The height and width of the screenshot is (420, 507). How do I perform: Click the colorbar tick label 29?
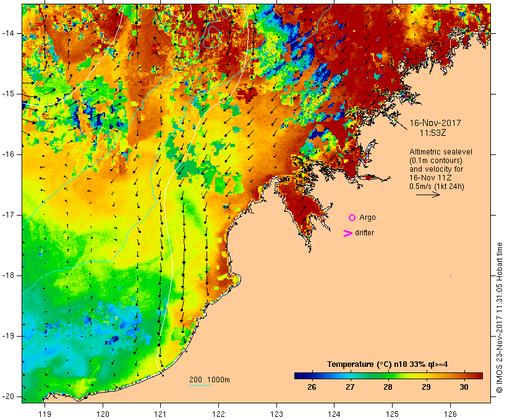(x=426, y=387)
